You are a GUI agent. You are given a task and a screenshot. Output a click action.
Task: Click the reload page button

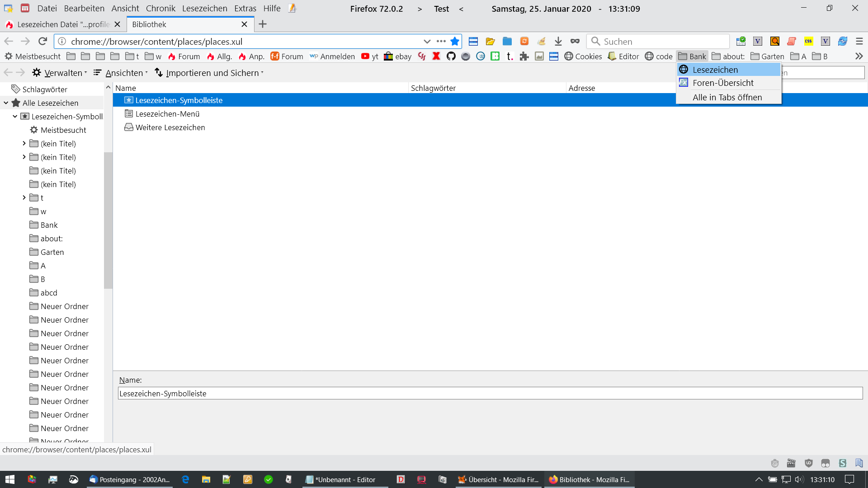point(42,42)
